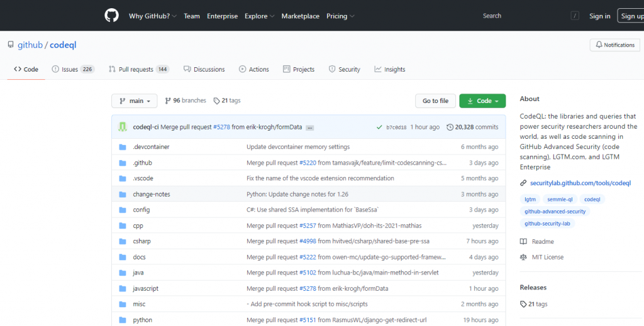Click the slash shortcut key icon
Viewport: 644px width, 326px height.
click(575, 16)
